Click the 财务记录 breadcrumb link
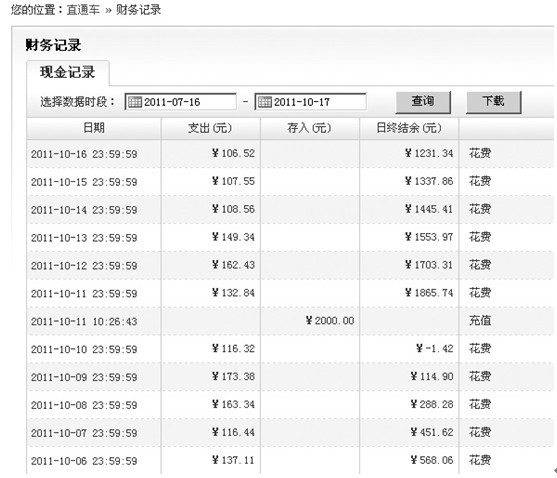 [139, 10]
